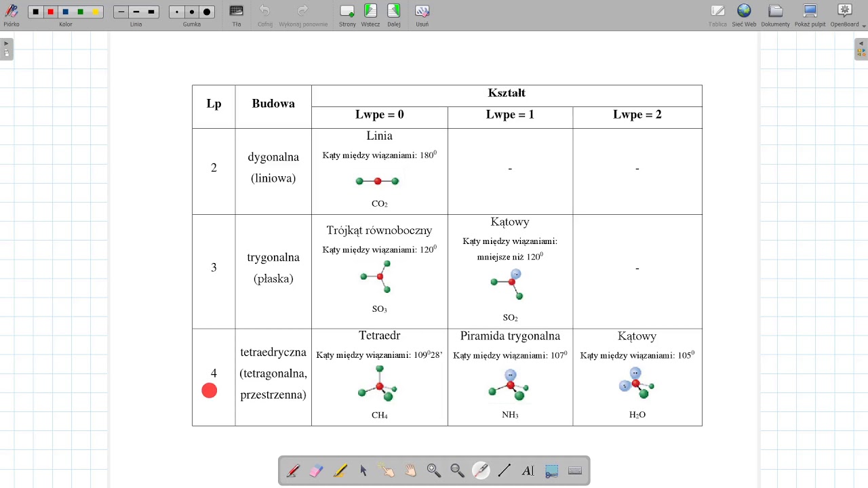868x488 pixels.
Task: Click the Zoom Out magnifier
Action: (458, 470)
